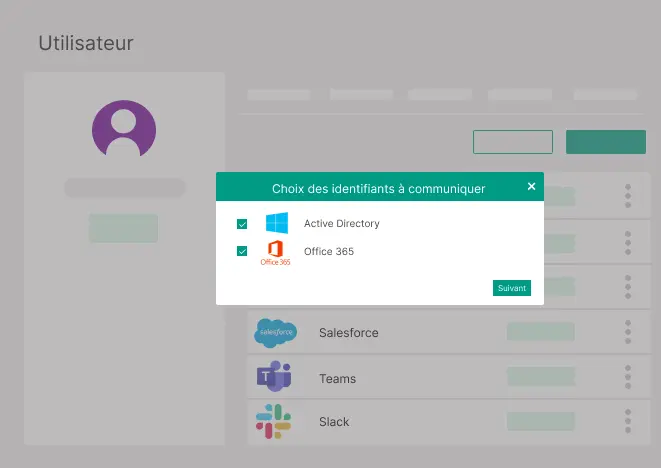661x468 pixels.
Task: Open the Salesforce row options menu
Action: (x=628, y=332)
